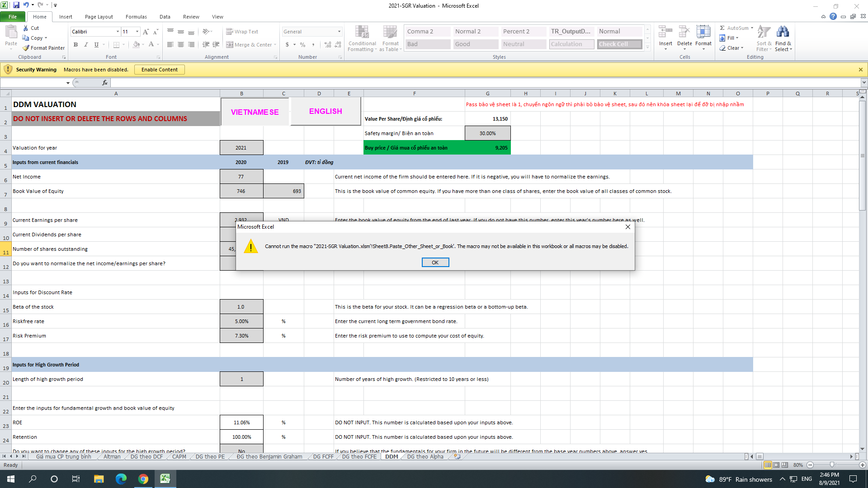
Task: Toggle bold formatting
Action: (75, 45)
